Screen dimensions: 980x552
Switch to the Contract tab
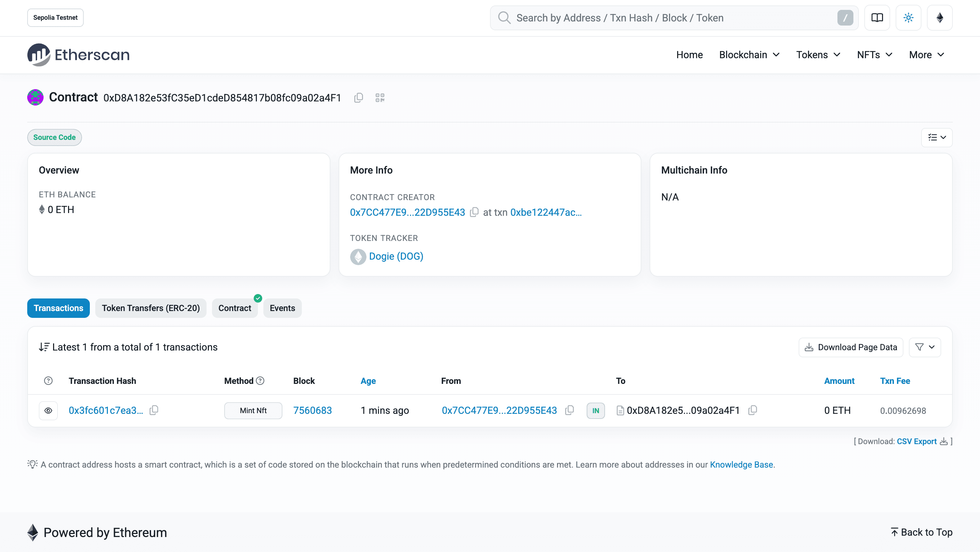click(235, 308)
